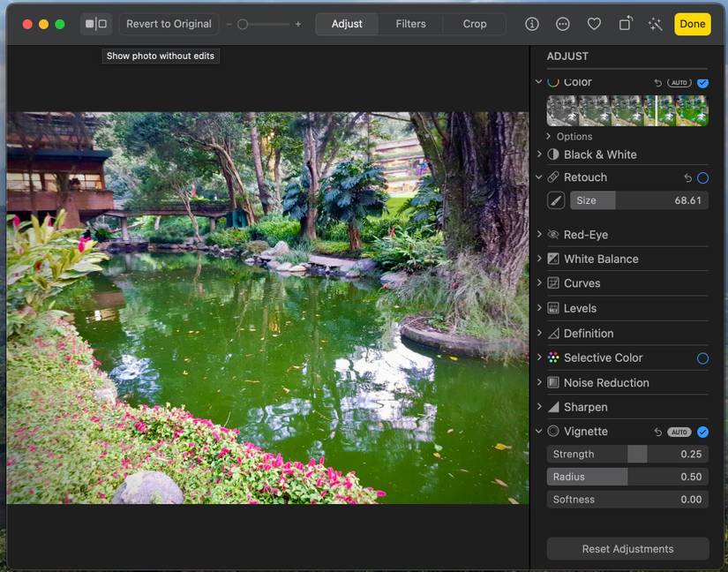Click the Black & White half-circle icon
Viewport: 728px width, 572px height.
point(553,154)
